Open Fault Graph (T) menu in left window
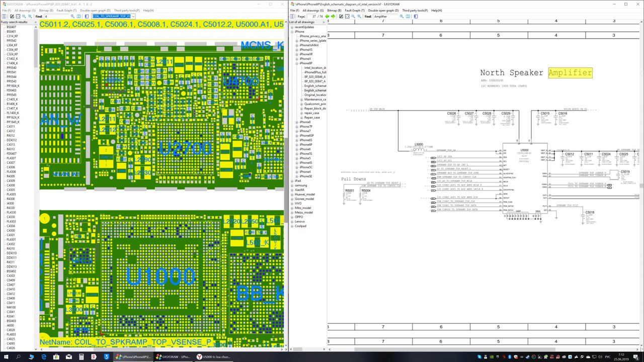Image resolution: width=644 pixels, height=362 pixels. pyautogui.click(x=67, y=11)
